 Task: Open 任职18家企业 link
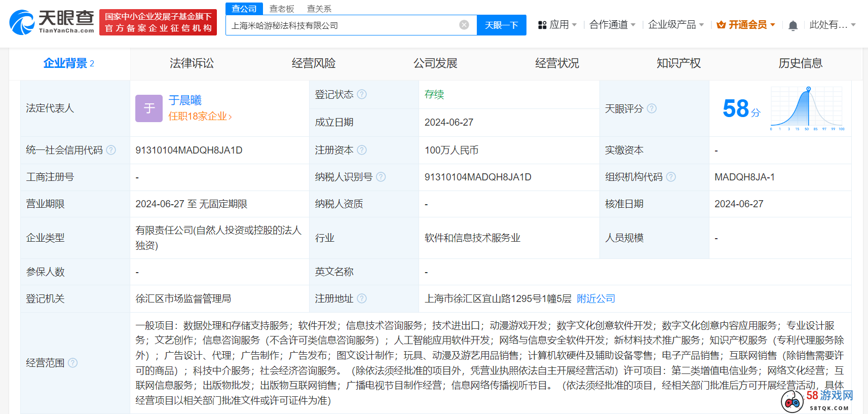click(x=200, y=116)
